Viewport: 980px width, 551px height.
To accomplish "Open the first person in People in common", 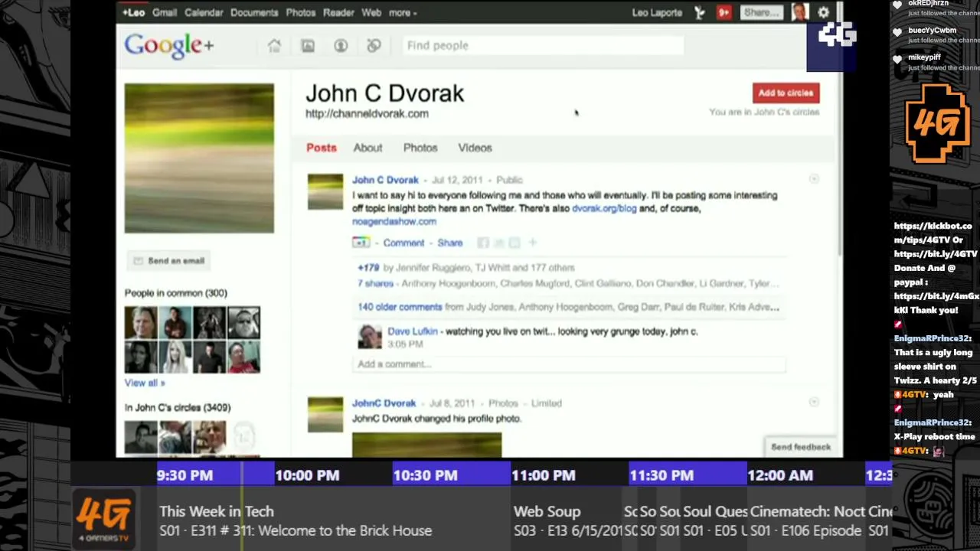I will (141, 323).
